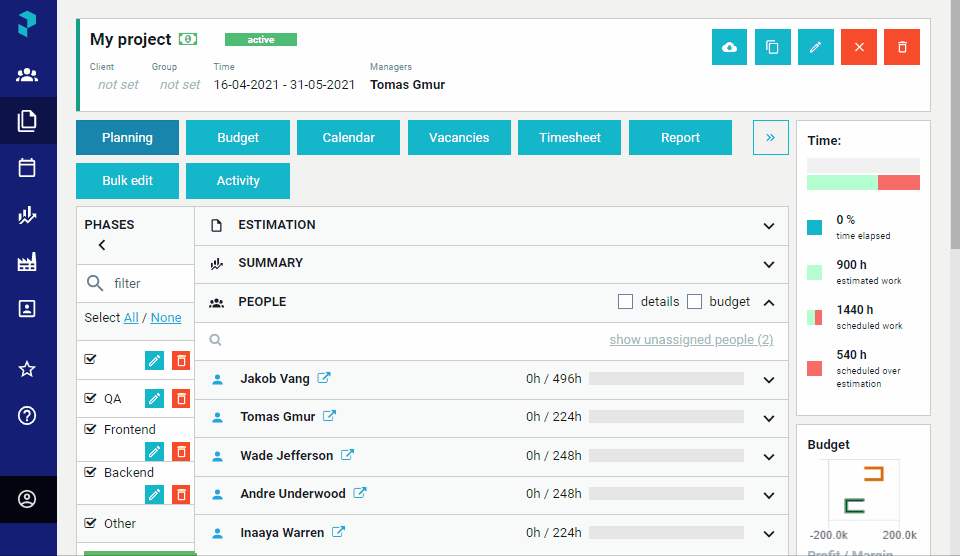960x556 pixels.
Task: Edit project with the pencil icon in header
Action: 816,47
